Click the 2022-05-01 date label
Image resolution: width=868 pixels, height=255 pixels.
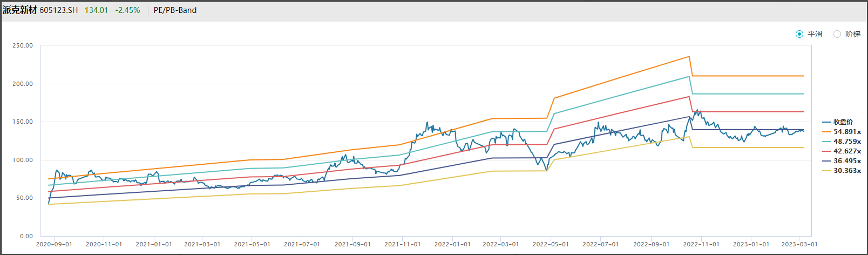[x=551, y=244]
